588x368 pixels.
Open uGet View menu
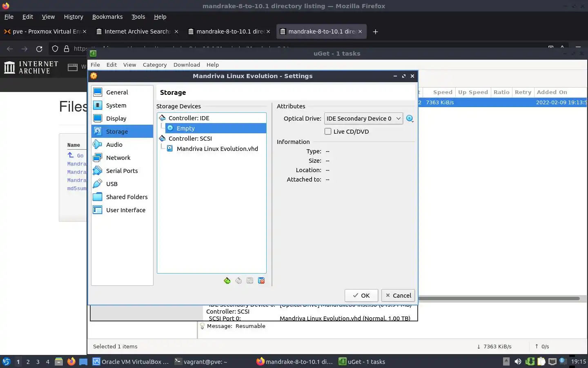pos(129,65)
